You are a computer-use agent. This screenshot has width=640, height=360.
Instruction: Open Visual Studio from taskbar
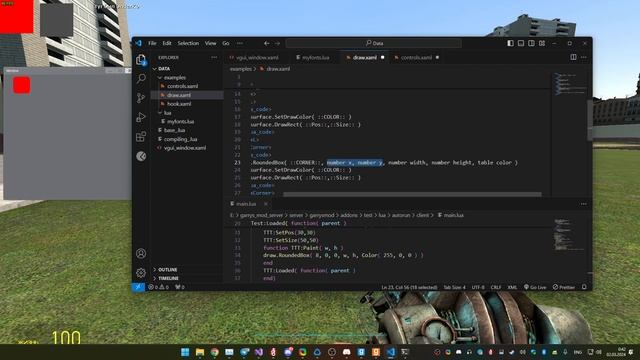259,352
